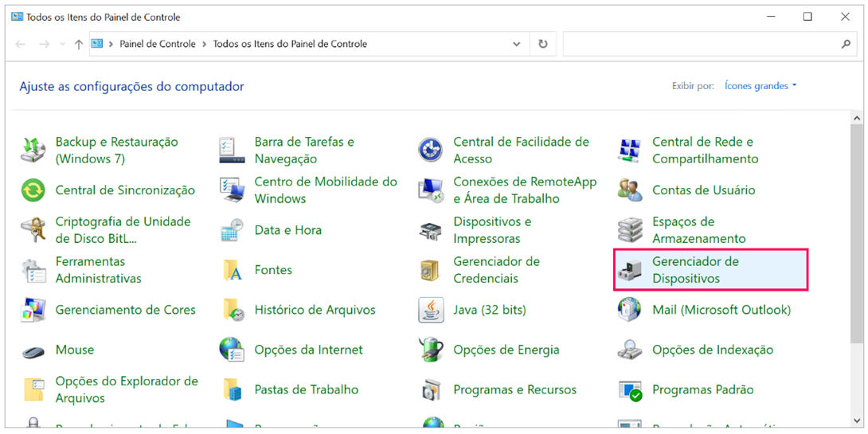Click the title bar Control Panel icon
The height and width of the screenshot is (434, 868).
18,18
